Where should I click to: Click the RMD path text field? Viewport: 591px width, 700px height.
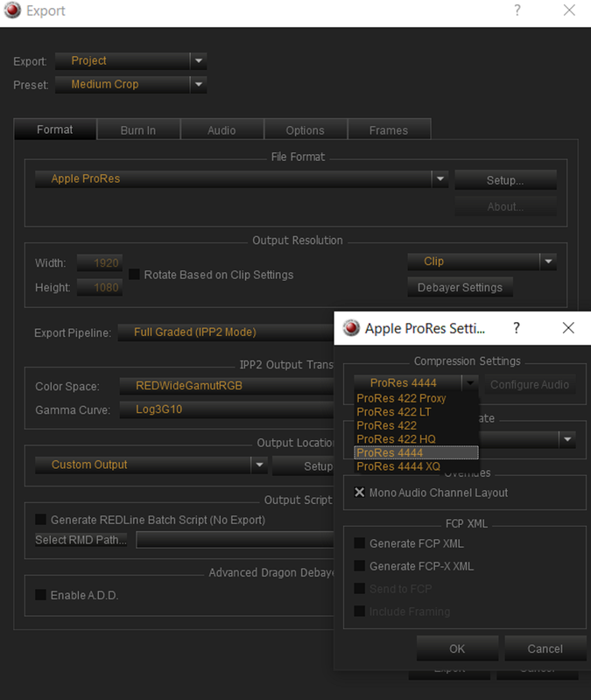point(235,540)
